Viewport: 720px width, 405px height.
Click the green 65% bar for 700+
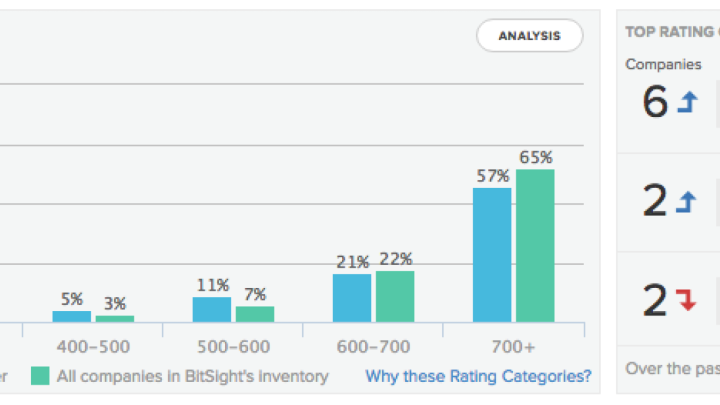(535, 246)
